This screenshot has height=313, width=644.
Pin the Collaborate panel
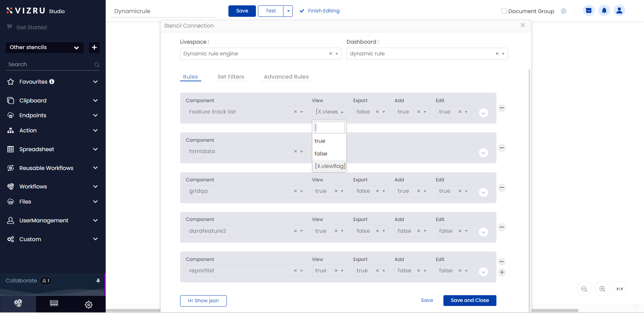coord(98,281)
